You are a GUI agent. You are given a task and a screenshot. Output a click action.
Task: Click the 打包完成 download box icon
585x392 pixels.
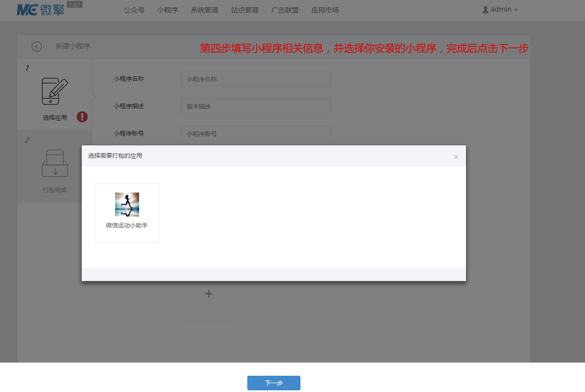55,163
